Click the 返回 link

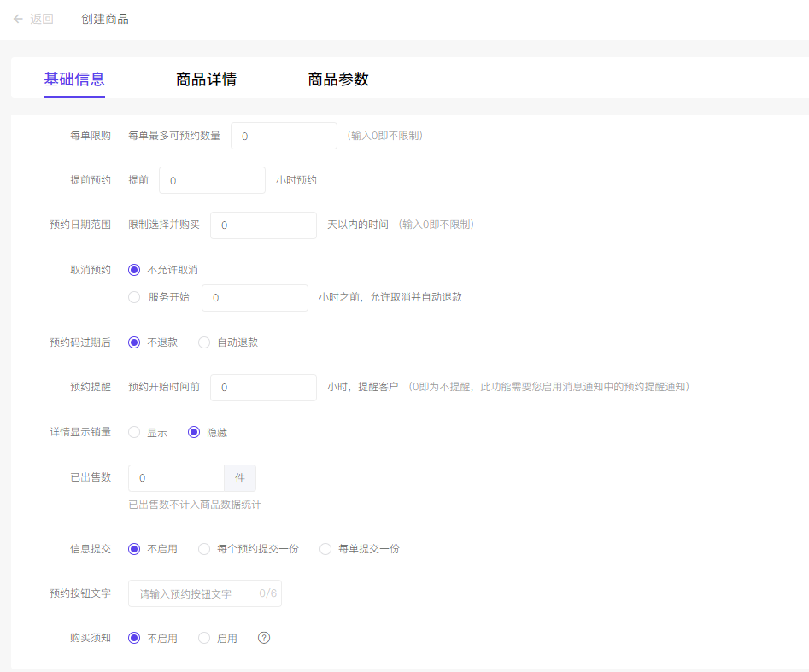click(x=42, y=19)
